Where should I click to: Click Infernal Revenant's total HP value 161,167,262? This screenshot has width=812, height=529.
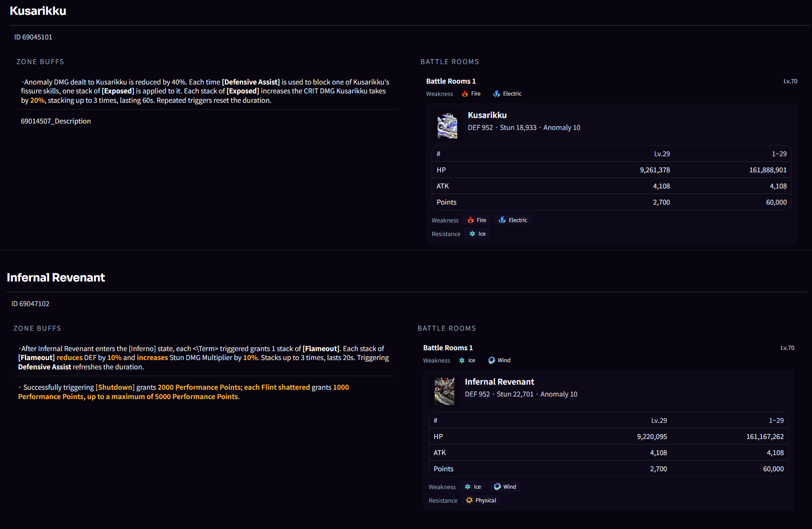765,437
